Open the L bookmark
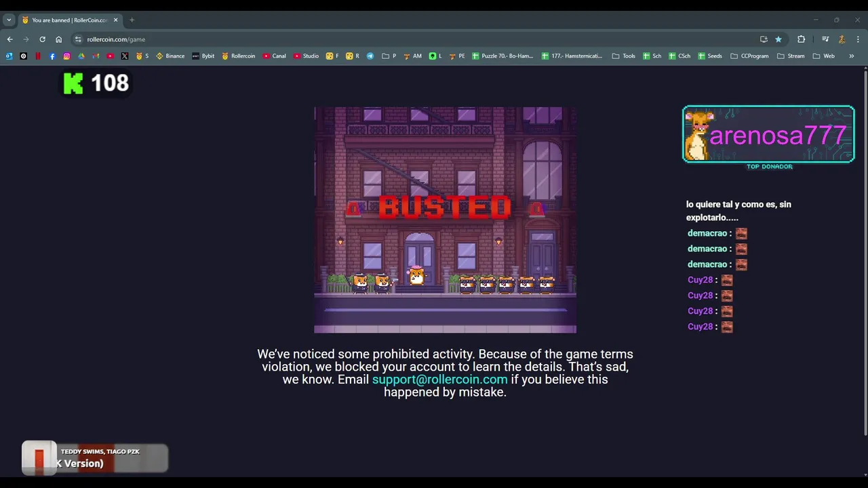The width and height of the screenshot is (868, 488). (435, 56)
